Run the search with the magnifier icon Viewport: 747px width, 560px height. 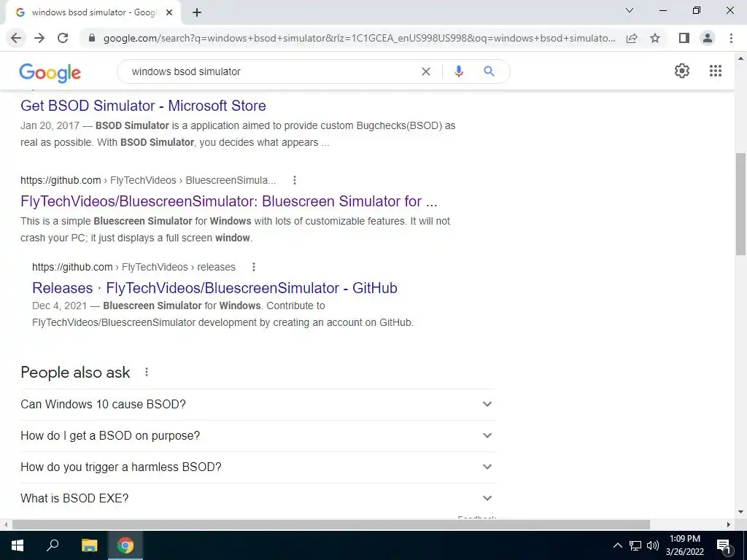[489, 71]
